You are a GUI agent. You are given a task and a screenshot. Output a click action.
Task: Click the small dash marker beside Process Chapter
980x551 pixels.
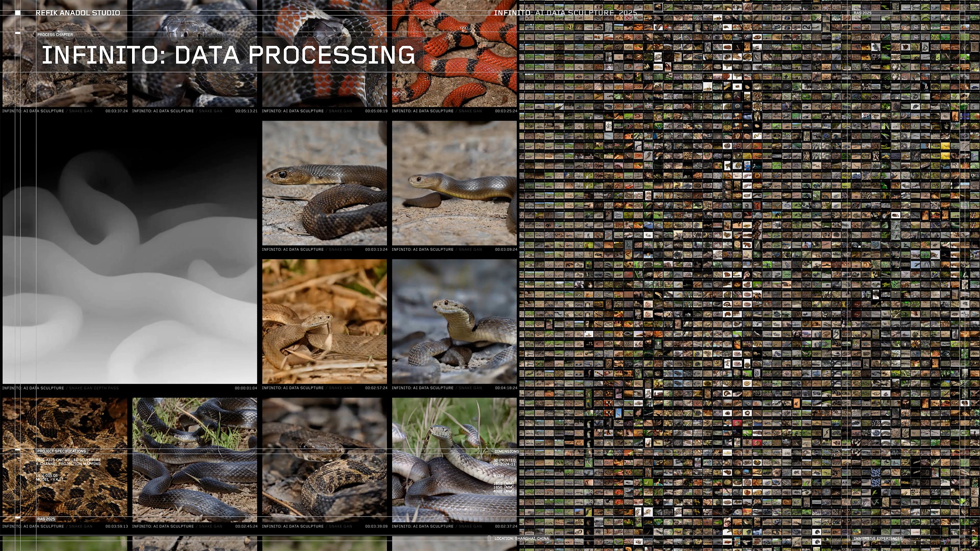[18, 33]
